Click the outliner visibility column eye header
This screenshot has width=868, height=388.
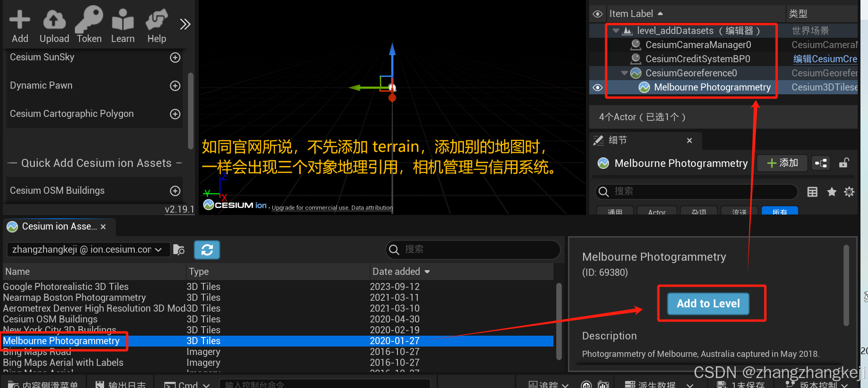click(598, 14)
